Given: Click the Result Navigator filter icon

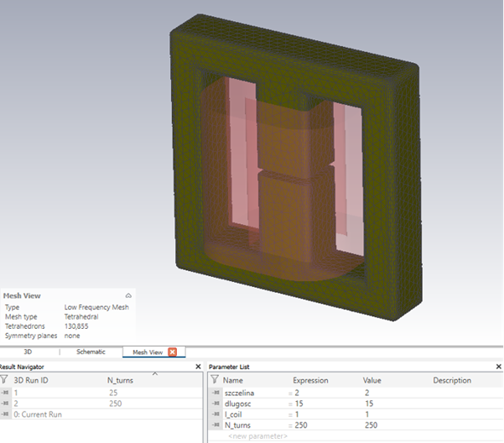Looking at the screenshot, I should click(x=5, y=380).
